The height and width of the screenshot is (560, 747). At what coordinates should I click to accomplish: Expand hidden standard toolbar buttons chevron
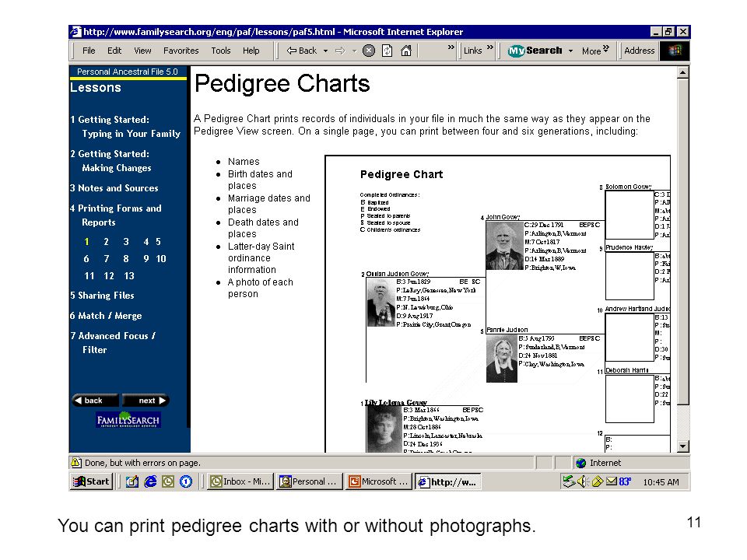pos(451,47)
